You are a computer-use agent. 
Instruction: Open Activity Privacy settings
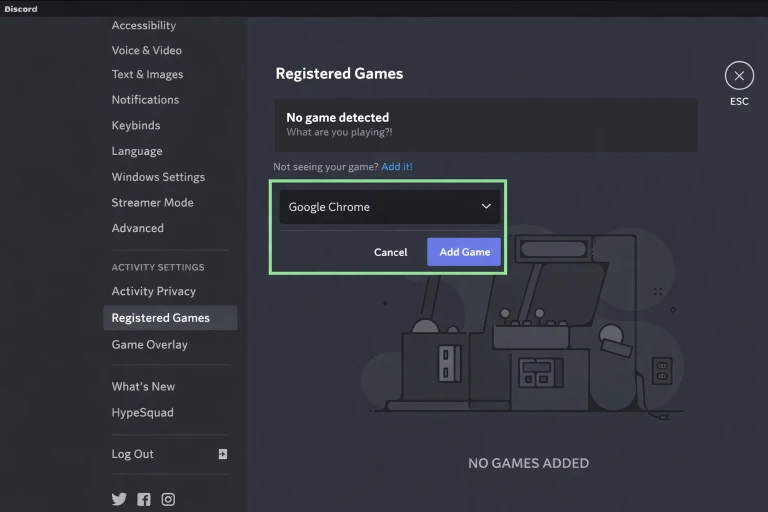pos(154,291)
